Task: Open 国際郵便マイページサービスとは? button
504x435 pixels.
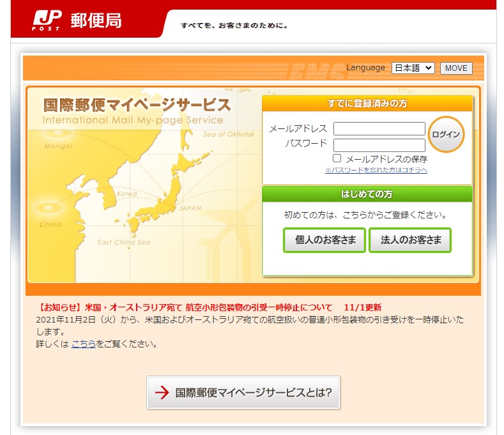Action: pyautogui.click(x=243, y=392)
